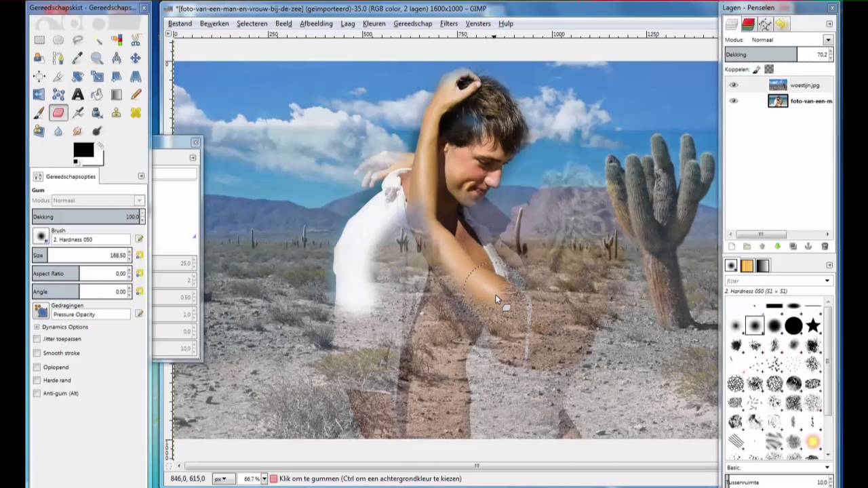Select the Smudge tool

[x=78, y=131]
